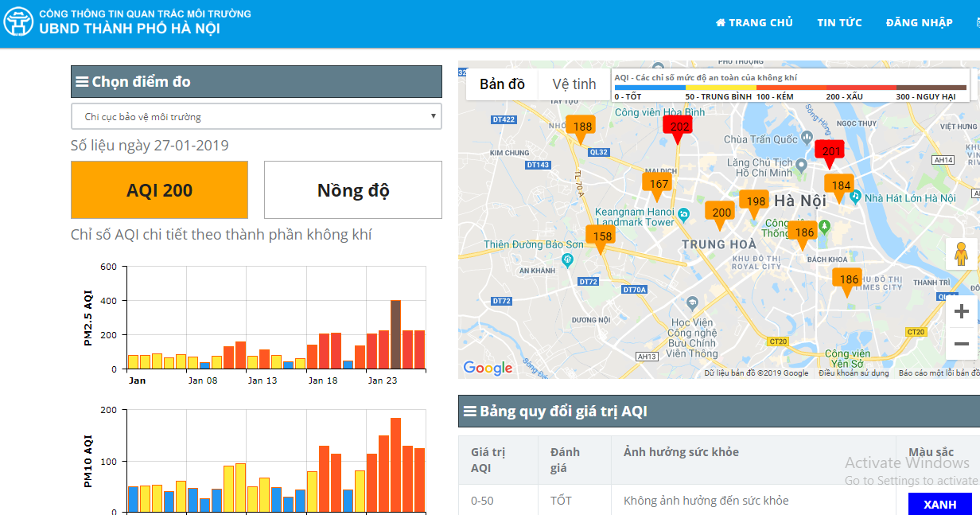Screen dimensions: 980x515
Task: Open Street View pegman icon
Action: pos(961,255)
